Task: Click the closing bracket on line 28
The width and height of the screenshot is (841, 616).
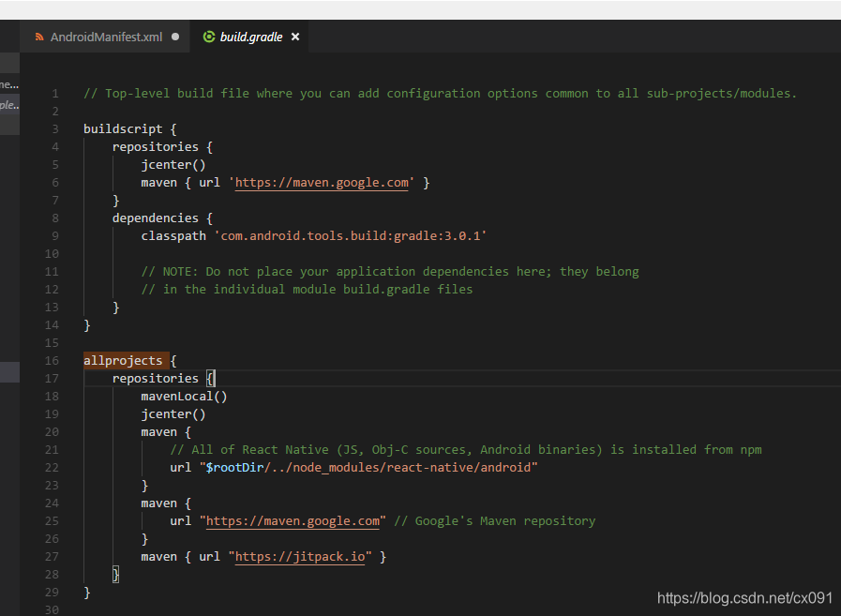Action: [116, 575]
